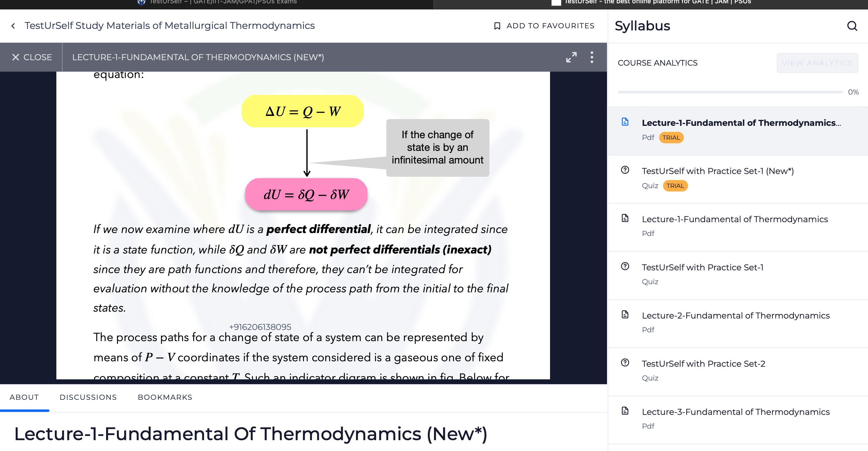The width and height of the screenshot is (868, 451).
Task: Click the Lecture-1-Fundamental Of Thermodynamics (New*) heading
Action: pos(250,434)
